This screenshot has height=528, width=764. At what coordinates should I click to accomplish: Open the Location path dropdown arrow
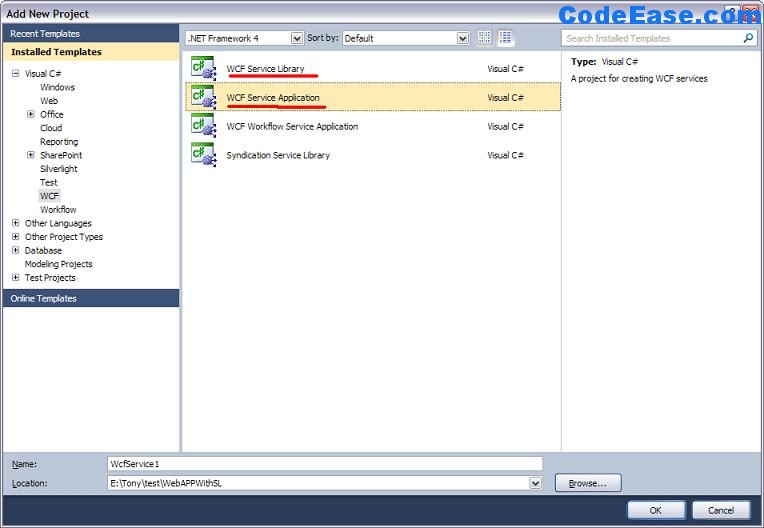pos(535,483)
